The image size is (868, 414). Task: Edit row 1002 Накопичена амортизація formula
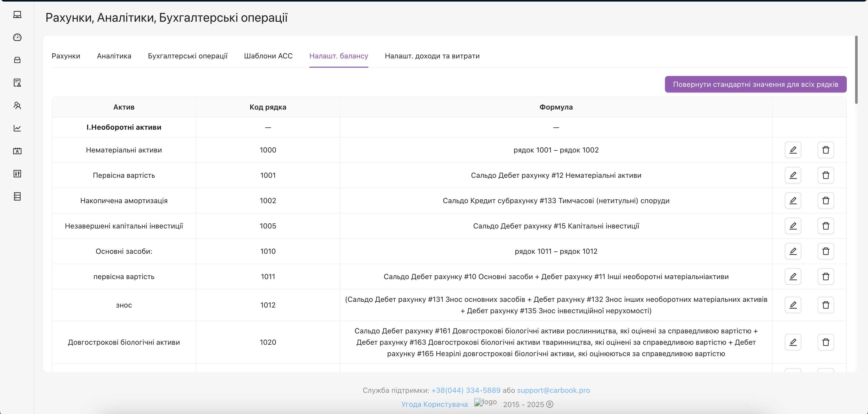click(x=793, y=201)
